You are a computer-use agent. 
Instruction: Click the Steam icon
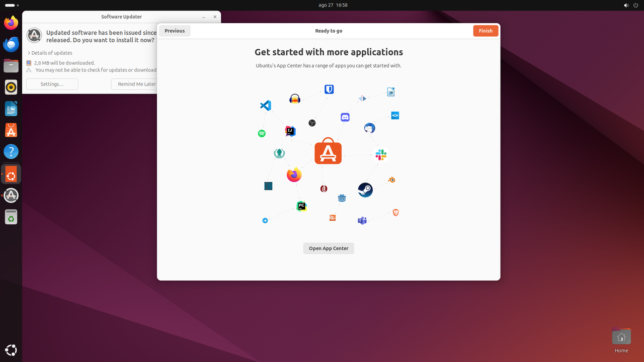click(x=365, y=190)
